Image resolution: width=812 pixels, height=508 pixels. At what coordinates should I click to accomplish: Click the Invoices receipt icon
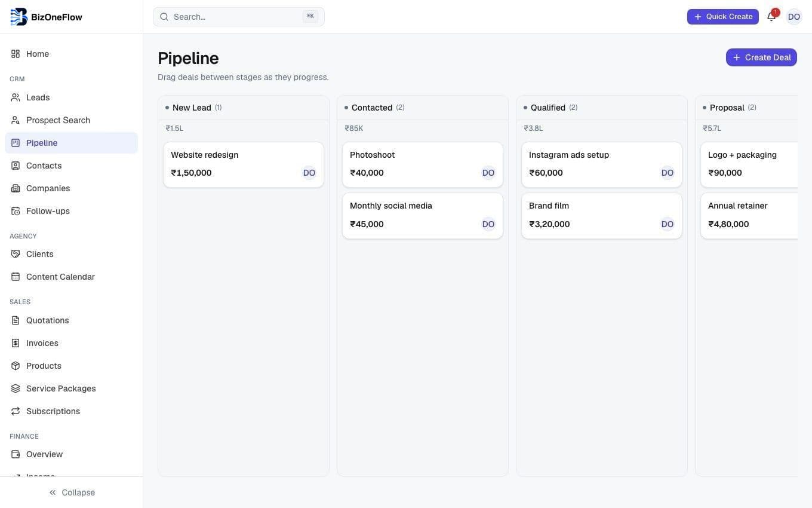16,343
